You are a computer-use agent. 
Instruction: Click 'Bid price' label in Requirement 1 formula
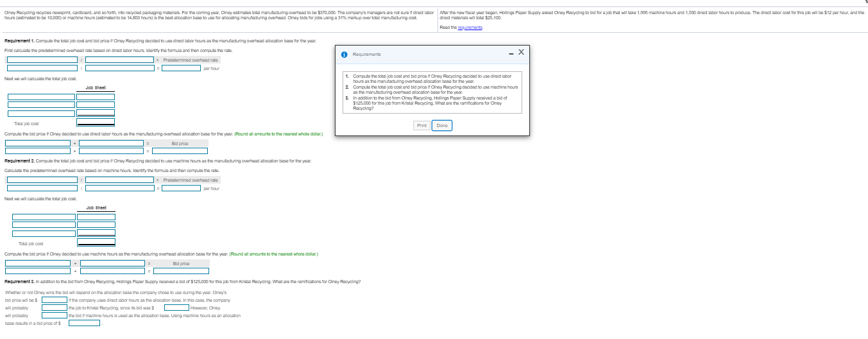point(180,143)
